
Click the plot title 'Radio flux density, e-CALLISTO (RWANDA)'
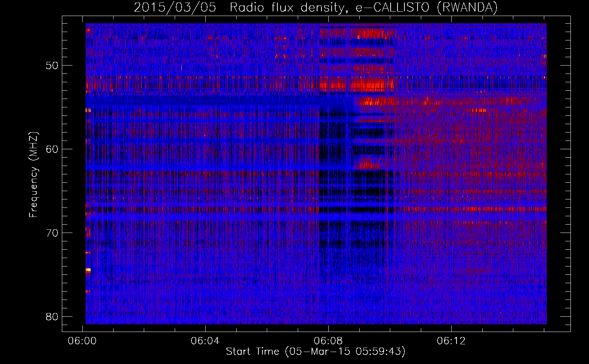tap(364, 7)
